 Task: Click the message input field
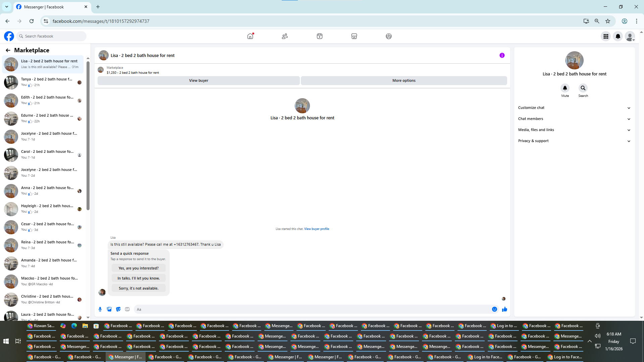click(x=312, y=309)
